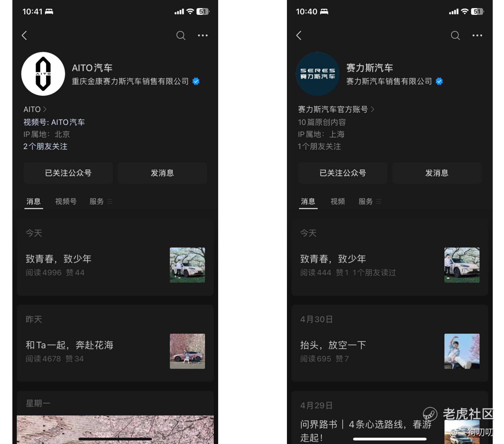This screenshot has width=504, height=444.
Task: Open 10篇原创内容 list
Action: pyautogui.click(x=322, y=122)
